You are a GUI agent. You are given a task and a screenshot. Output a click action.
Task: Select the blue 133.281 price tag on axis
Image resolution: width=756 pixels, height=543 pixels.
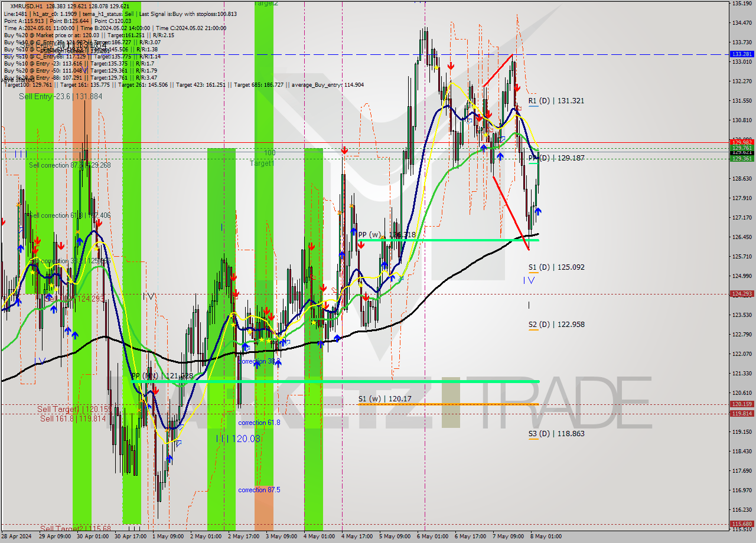[x=742, y=54]
